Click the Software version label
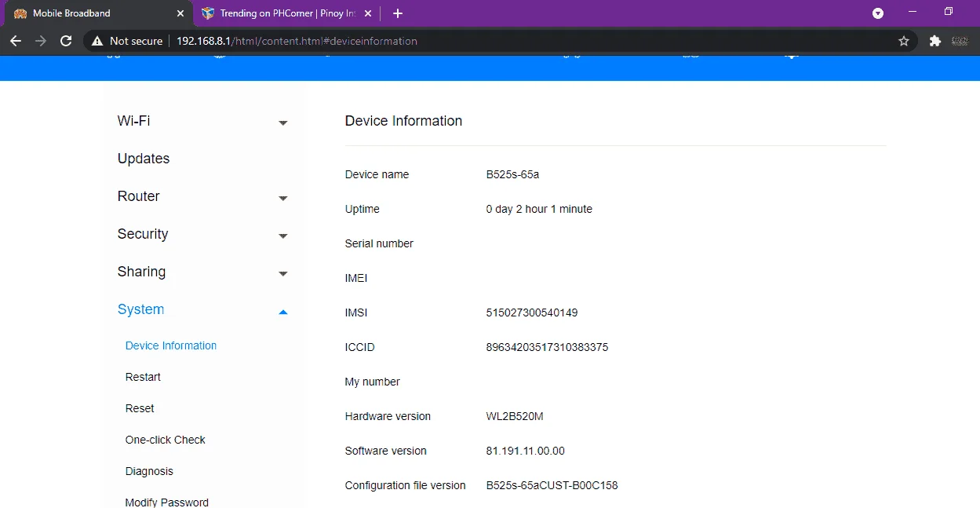Image resolution: width=980 pixels, height=508 pixels. pos(386,451)
